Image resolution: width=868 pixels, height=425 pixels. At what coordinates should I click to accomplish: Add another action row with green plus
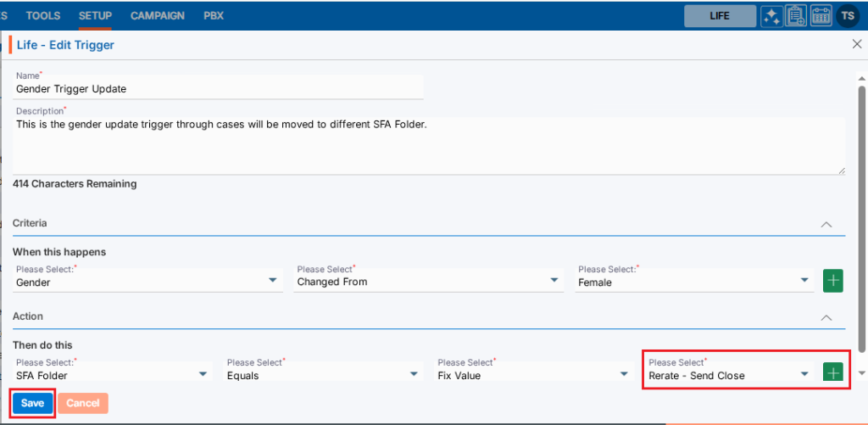tap(833, 373)
